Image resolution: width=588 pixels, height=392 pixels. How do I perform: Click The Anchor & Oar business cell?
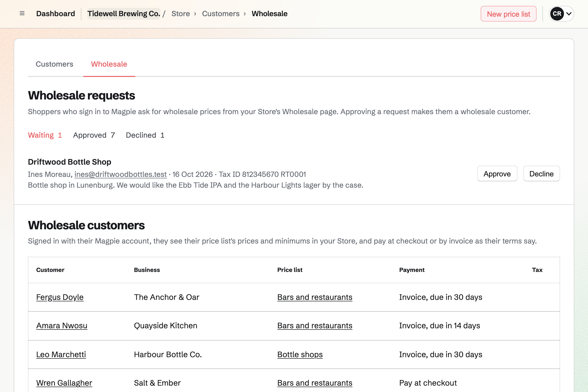pyautogui.click(x=167, y=297)
